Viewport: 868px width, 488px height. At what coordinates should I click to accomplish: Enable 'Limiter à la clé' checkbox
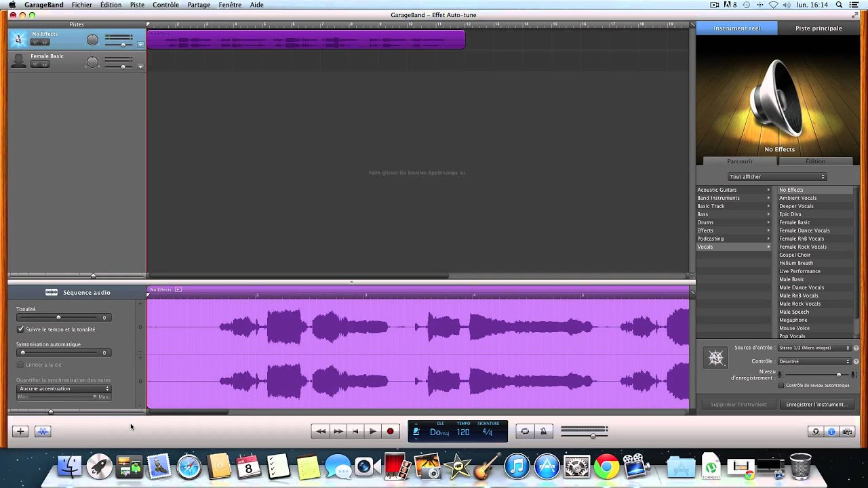(x=20, y=365)
